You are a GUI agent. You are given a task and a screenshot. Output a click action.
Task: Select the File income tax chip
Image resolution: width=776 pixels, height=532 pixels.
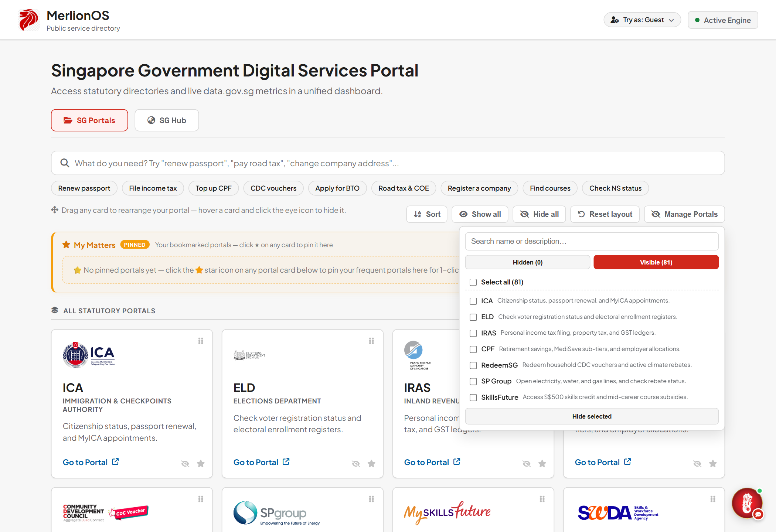point(153,188)
